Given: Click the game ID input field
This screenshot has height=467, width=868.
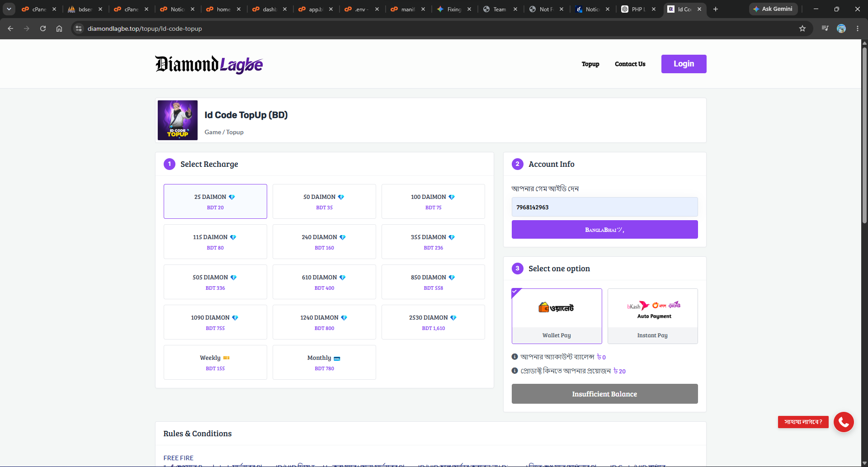Looking at the screenshot, I should pos(604,207).
